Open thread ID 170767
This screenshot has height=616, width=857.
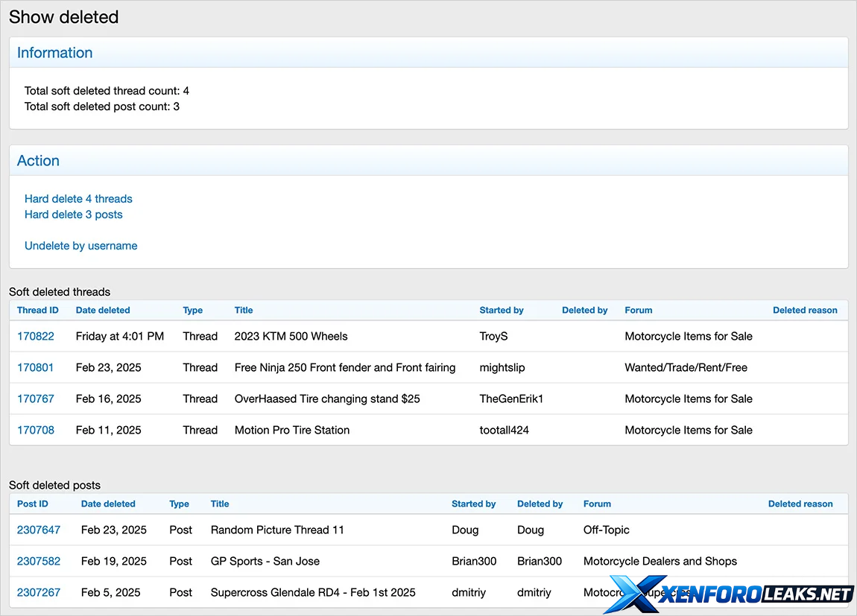(x=36, y=399)
